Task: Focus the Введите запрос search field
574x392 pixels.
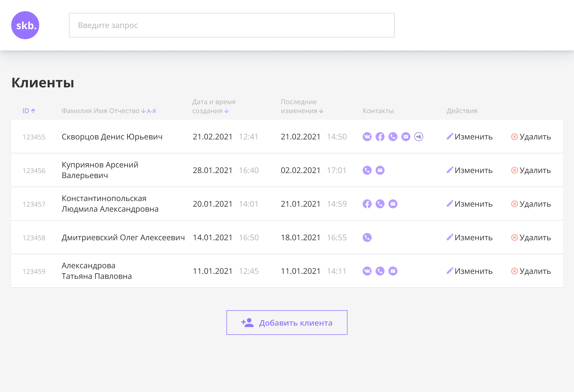Action: (x=232, y=25)
